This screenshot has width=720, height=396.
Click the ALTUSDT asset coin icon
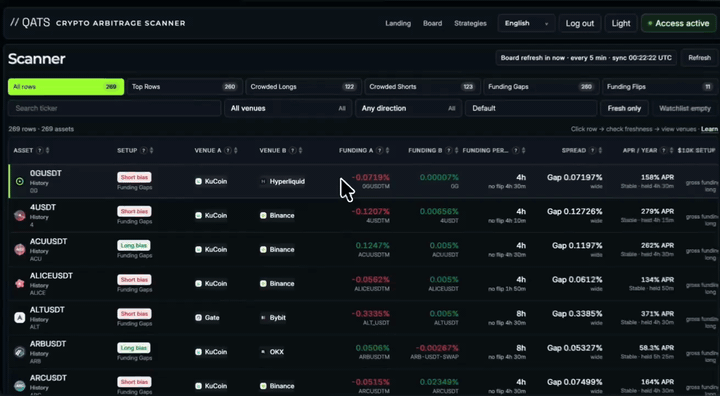pos(20,317)
